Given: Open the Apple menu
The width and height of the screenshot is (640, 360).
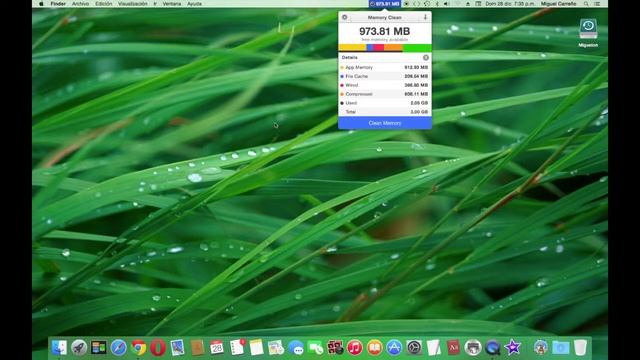Looking at the screenshot, I should (x=41, y=4).
